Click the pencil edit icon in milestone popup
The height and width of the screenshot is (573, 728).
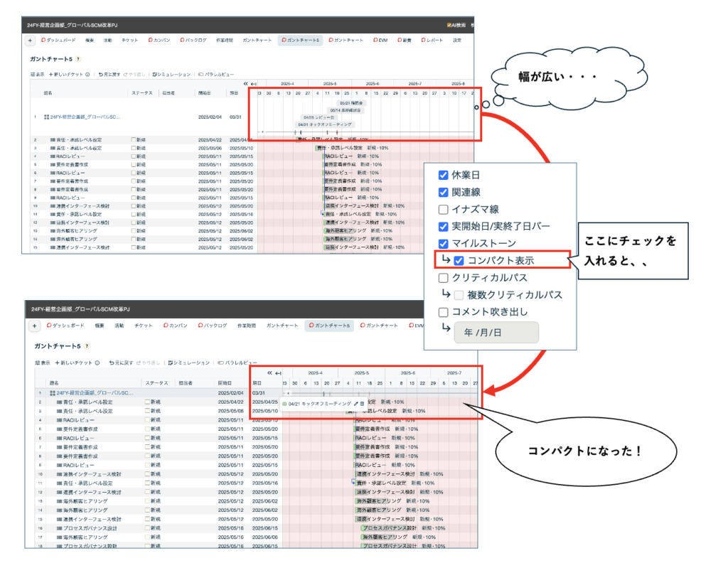356,403
